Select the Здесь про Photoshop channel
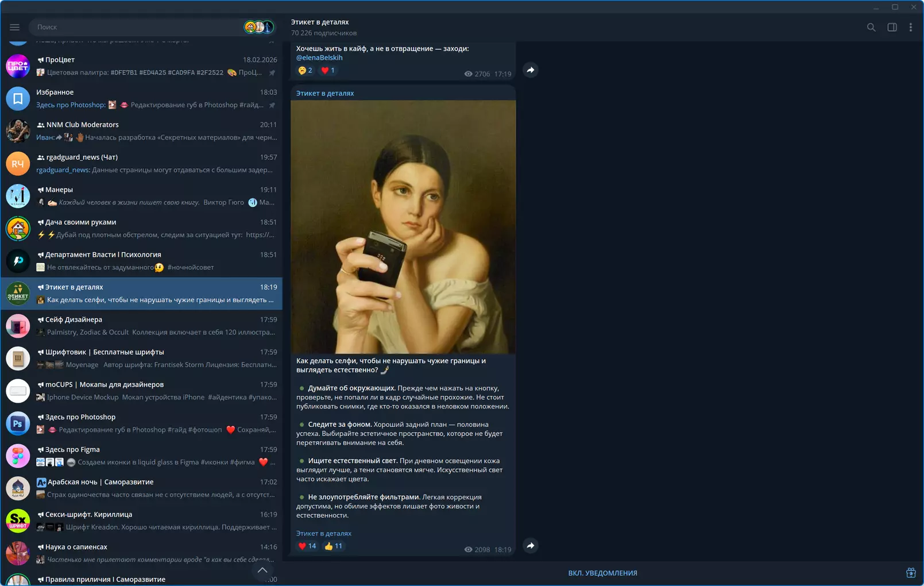The width and height of the screenshot is (924, 586). 142,423
